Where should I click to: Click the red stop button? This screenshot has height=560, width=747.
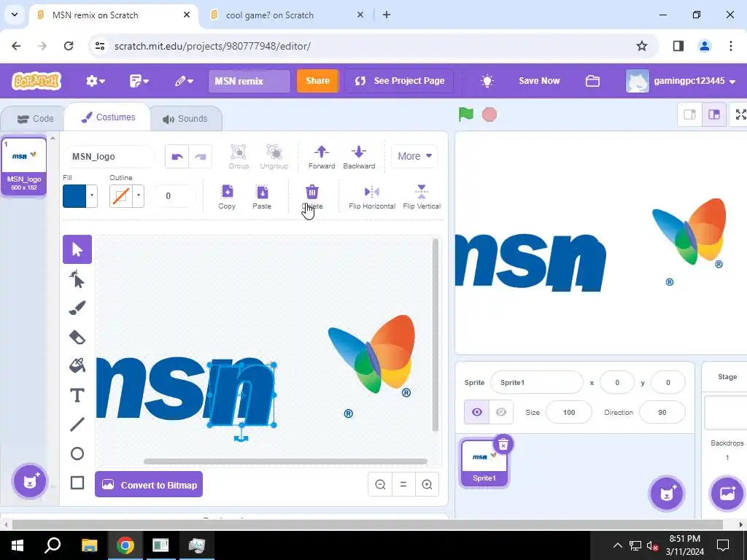click(x=489, y=114)
